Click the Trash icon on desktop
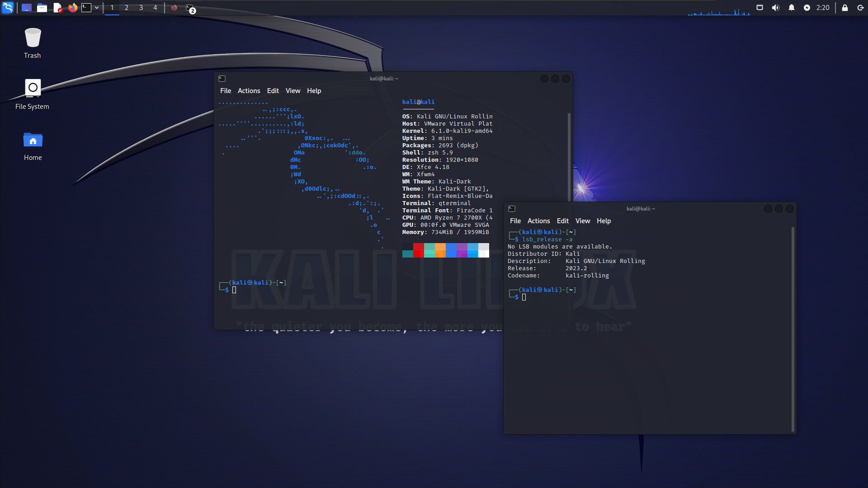The width and height of the screenshot is (868, 488). (x=32, y=37)
